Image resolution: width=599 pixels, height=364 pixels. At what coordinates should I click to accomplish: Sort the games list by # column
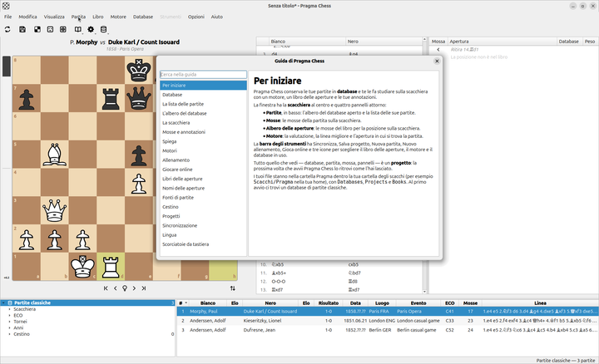pyautogui.click(x=182, y=303)
